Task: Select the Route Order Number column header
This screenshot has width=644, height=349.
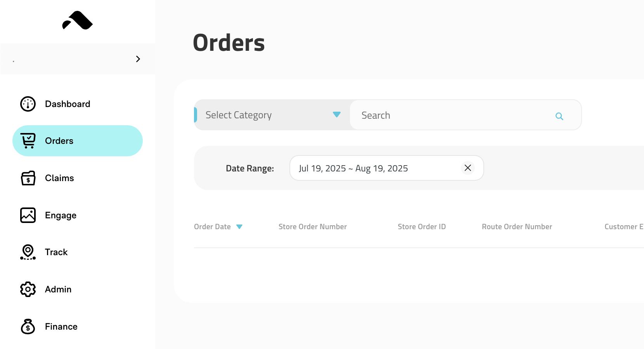Action: coord(517,226)
